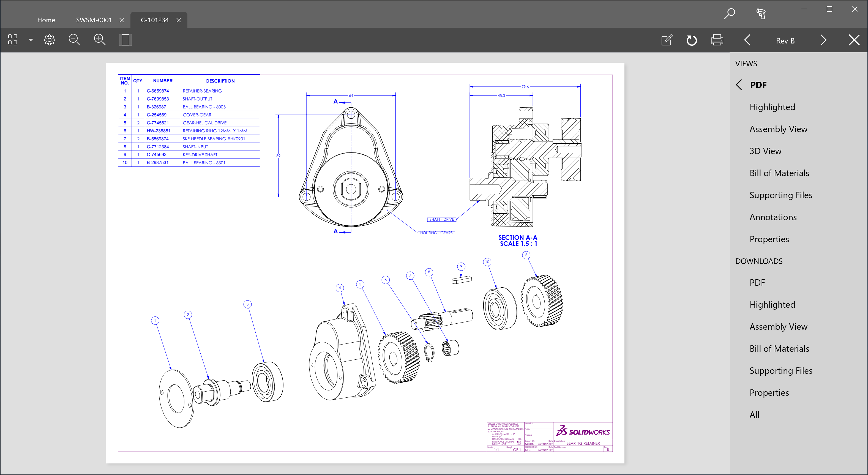This screenshot has height=475, width=868.
Task: Minimize the application window
Action: pos(804,9)
